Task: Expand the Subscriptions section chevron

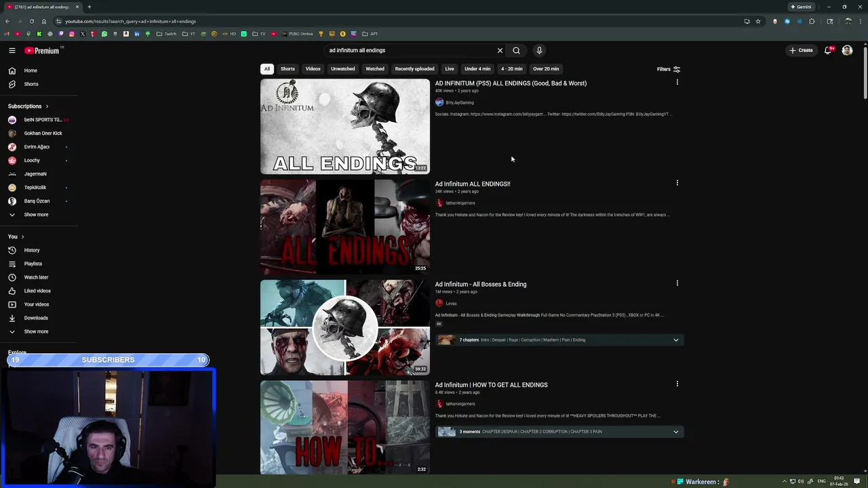Action: 47,106
